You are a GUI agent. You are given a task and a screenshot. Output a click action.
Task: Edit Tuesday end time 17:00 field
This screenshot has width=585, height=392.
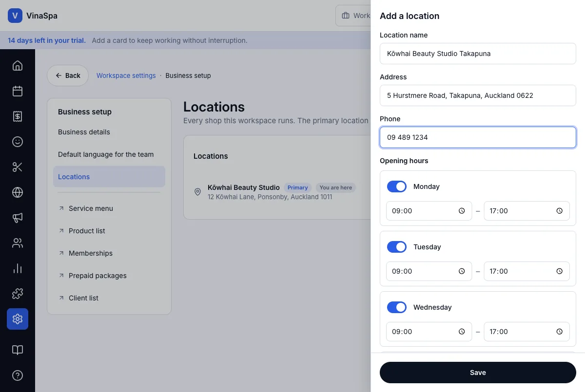pyautogui.click(x=526, y=271)
